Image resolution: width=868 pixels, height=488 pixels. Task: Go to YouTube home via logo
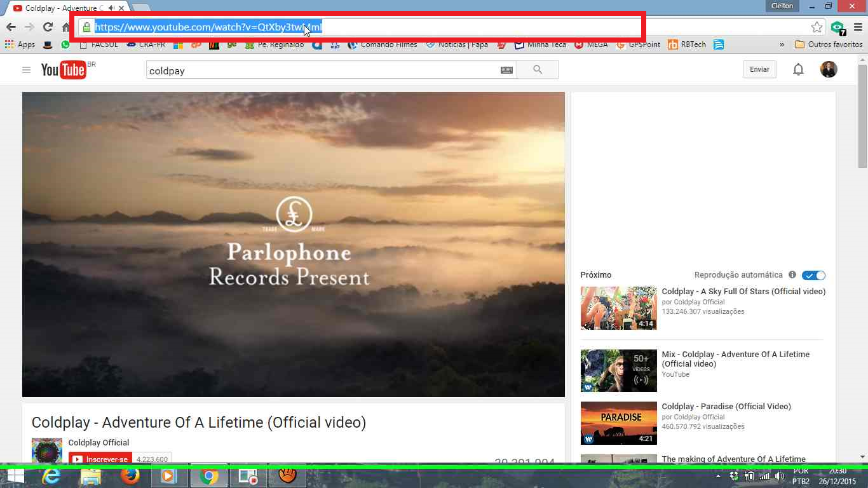[64, 70]
